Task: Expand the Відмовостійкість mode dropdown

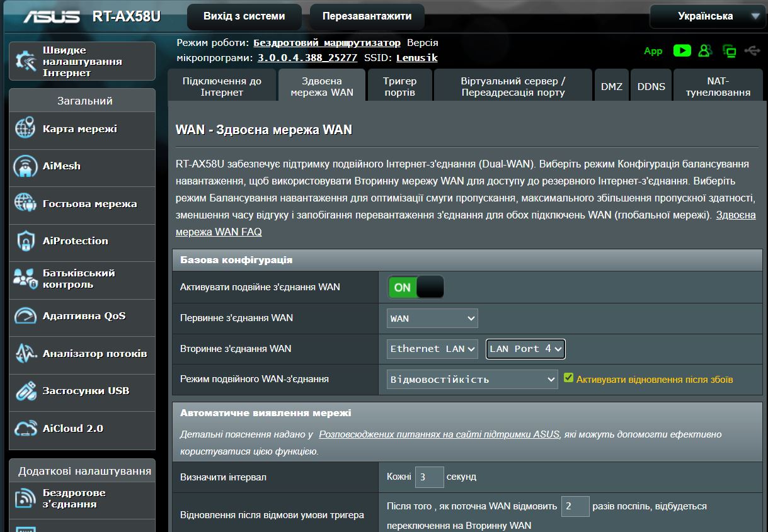Action: click(472, 380)
